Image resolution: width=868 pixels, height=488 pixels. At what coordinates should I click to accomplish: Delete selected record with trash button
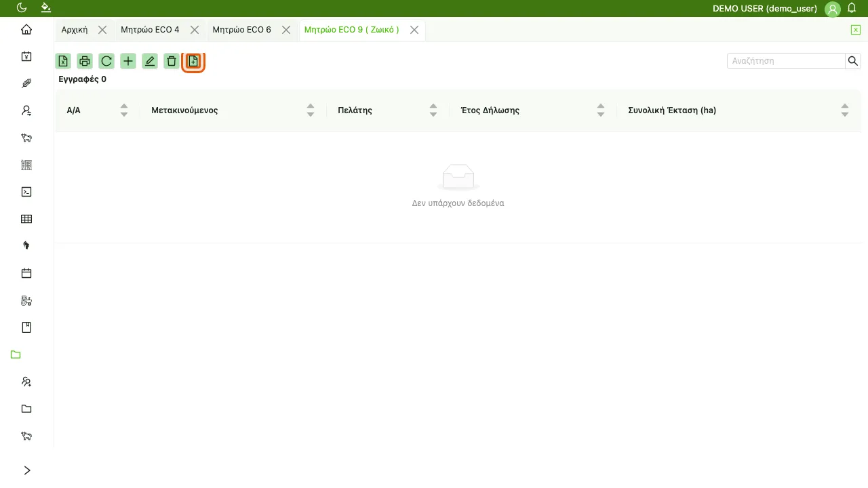(x=172, y=61)
